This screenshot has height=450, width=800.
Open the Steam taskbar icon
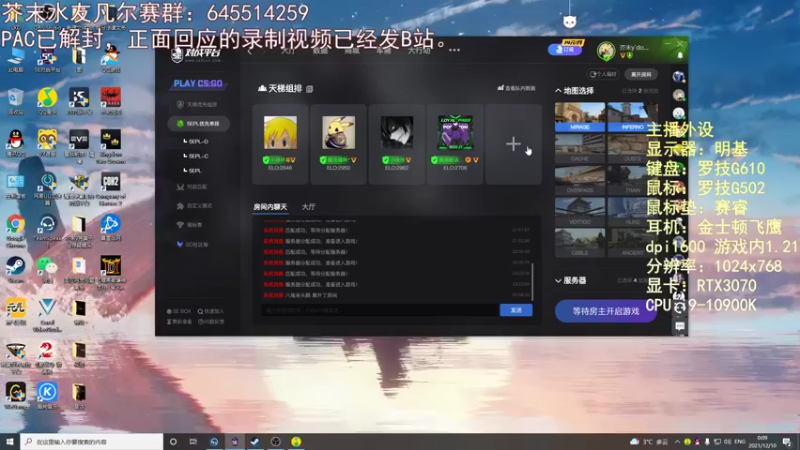(x=255, y=442)
